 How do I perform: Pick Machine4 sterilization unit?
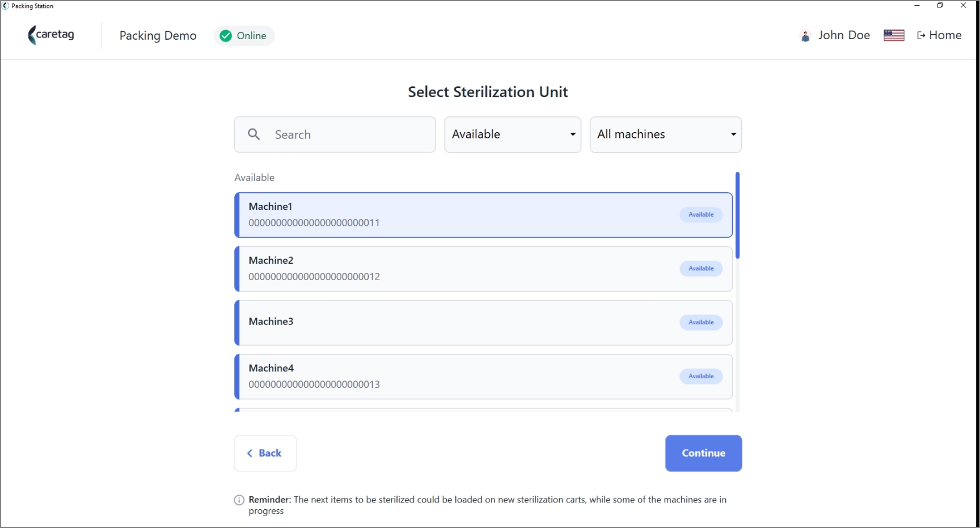click(x=484, y=377)
